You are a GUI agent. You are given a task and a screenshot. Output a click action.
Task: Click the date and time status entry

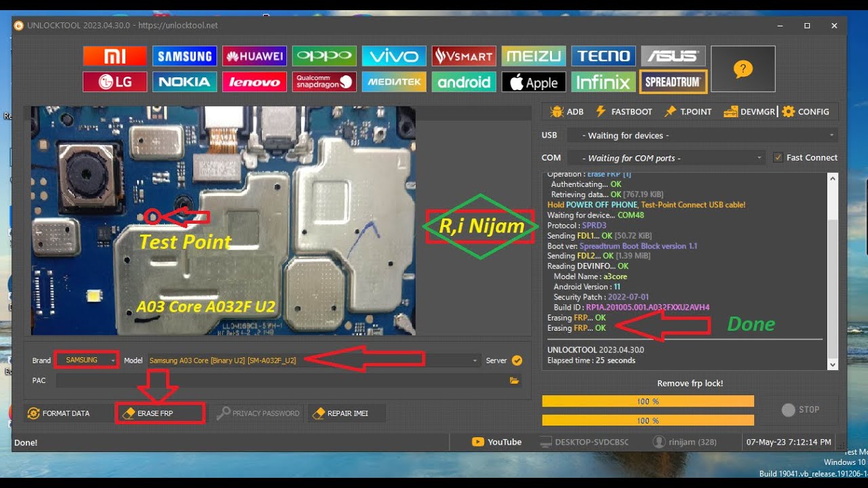[789, 442]
